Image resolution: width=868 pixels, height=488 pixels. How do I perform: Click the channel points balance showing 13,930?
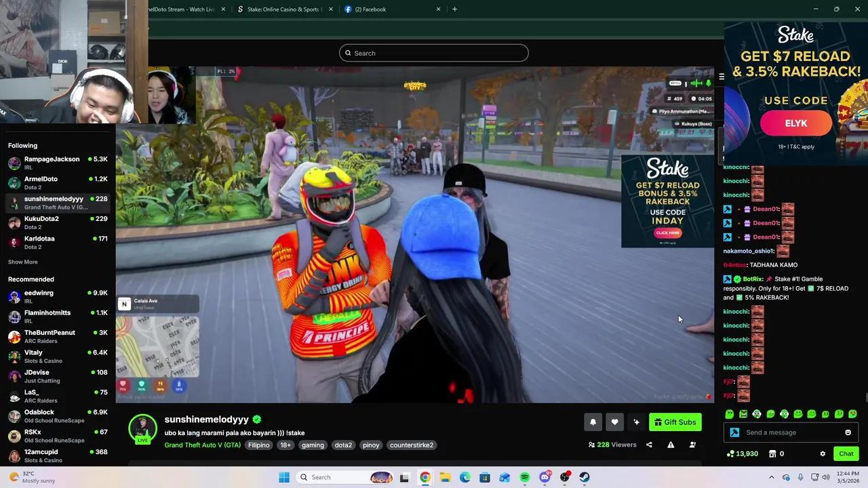[743, 453]
